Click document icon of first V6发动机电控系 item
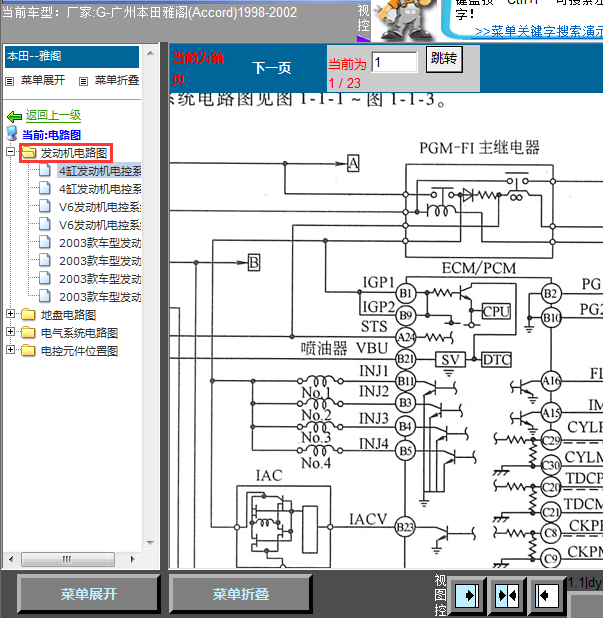This screenshot has width=603, height=618. [x=45, y=207]
